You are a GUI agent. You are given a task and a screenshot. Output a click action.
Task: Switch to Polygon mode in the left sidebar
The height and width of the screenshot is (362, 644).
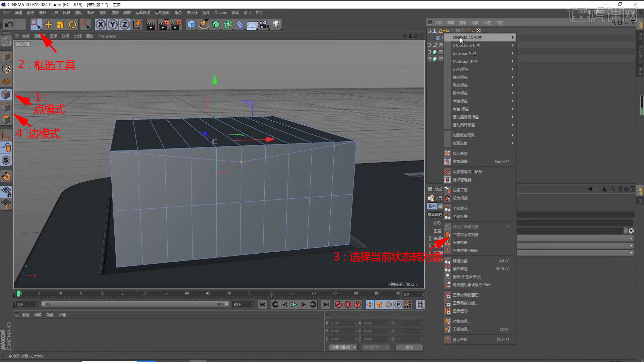[x=6, y=120]
